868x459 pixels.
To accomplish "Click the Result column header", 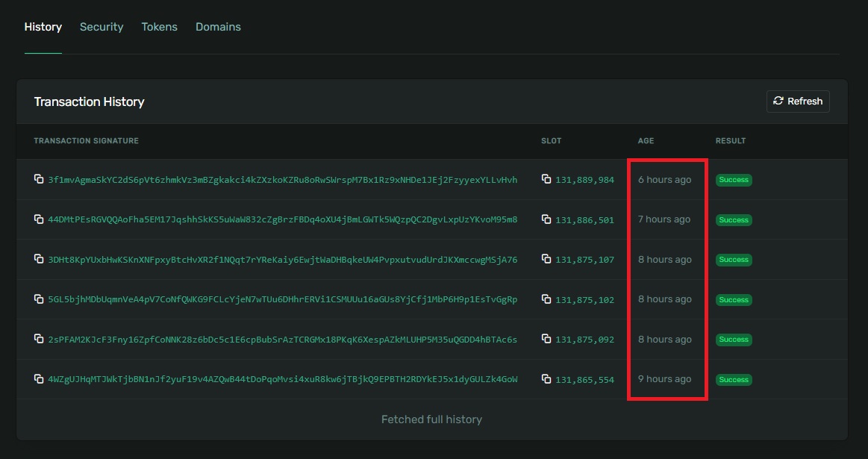I will 730,140.
